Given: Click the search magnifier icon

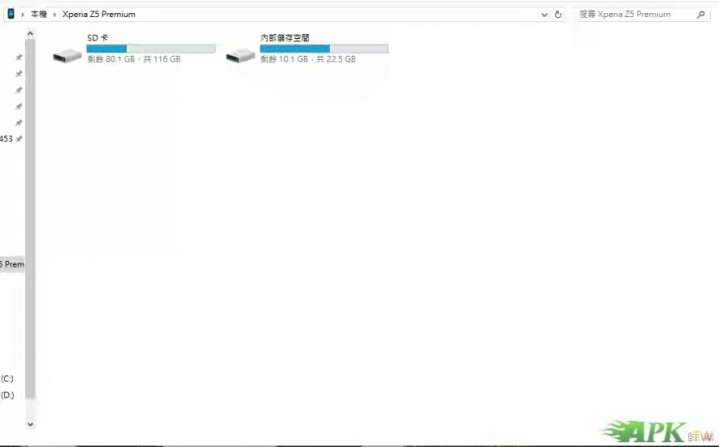Looking at the screenshot, I should [x=701, y=15].
